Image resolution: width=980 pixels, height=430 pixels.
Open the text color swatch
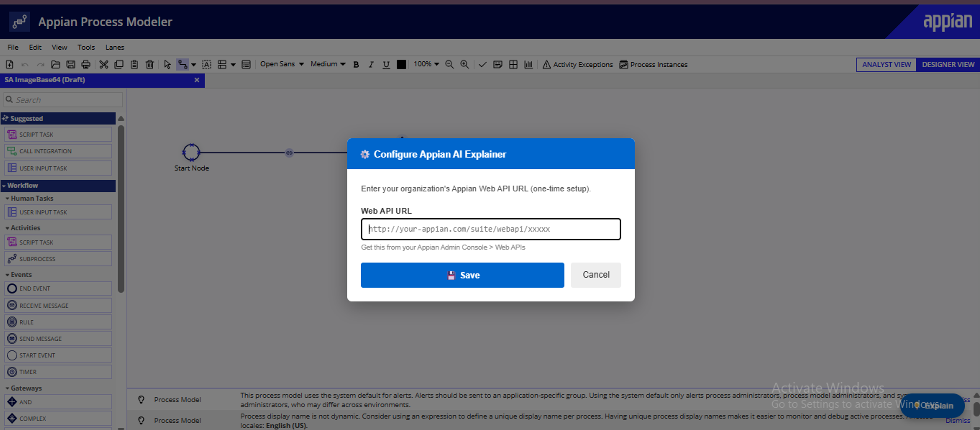401,64
